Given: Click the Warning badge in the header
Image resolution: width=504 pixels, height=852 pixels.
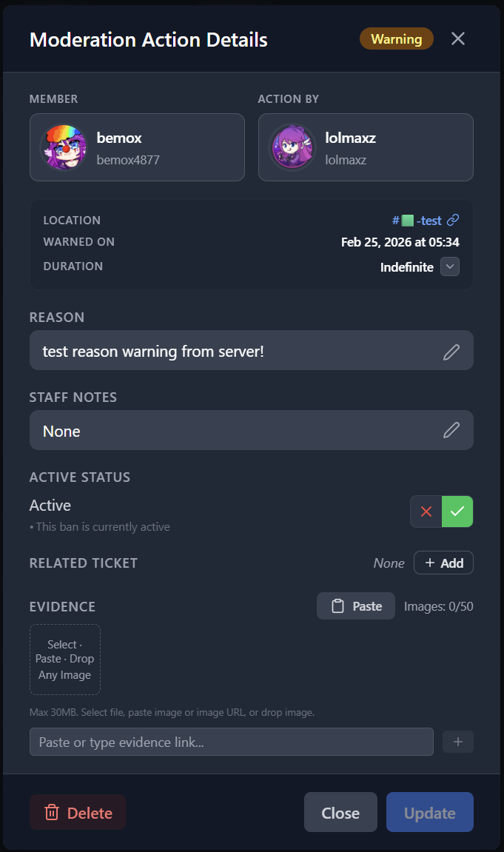Looking at the screenshot, I should (x=396, y=39).
